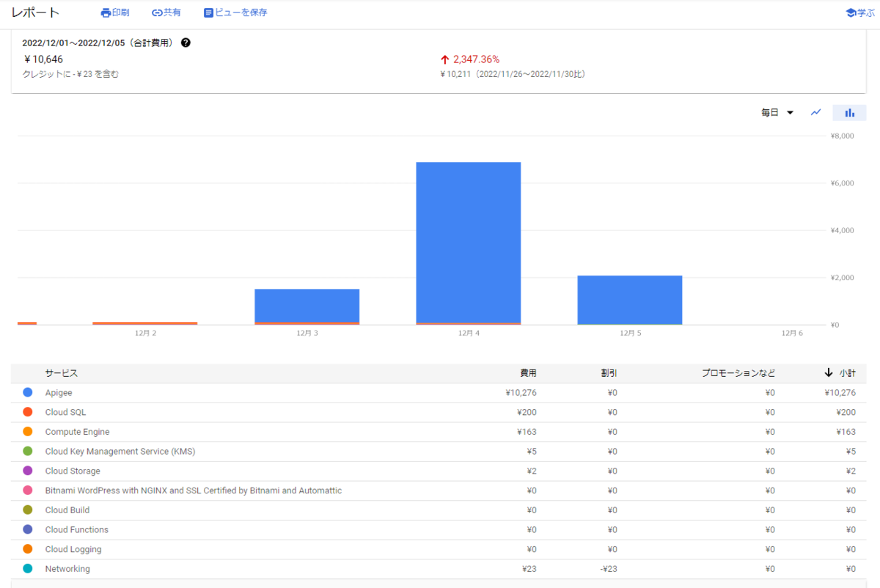Image resolution: width=880 pixels, height=588 pixels.
Task: Select the Bitnami WordPress with NGINX row
Action: tap(439, 490)
